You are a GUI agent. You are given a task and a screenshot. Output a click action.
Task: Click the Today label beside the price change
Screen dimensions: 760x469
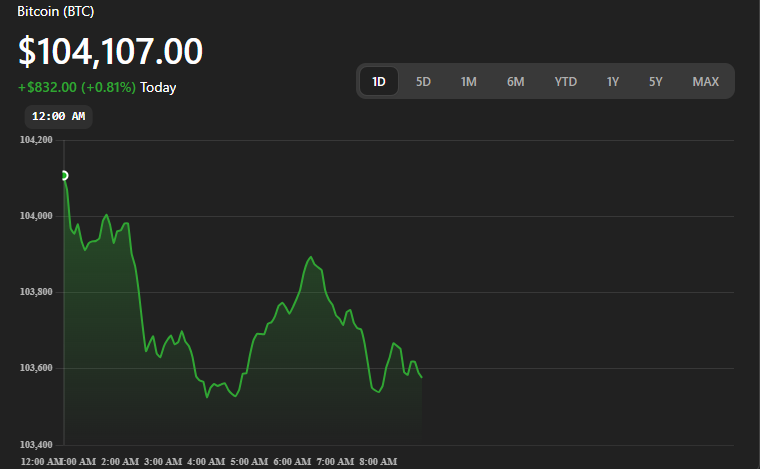[158, 87]
